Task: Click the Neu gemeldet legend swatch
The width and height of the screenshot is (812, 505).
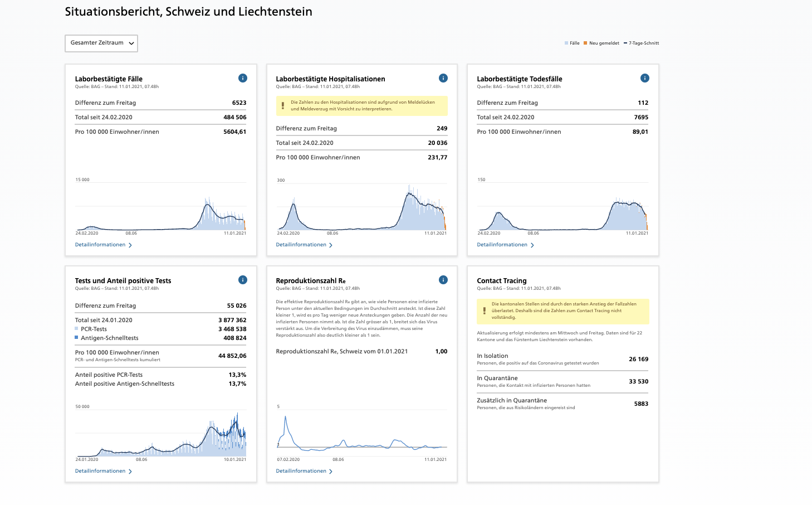Action: (x=585, y=43)
